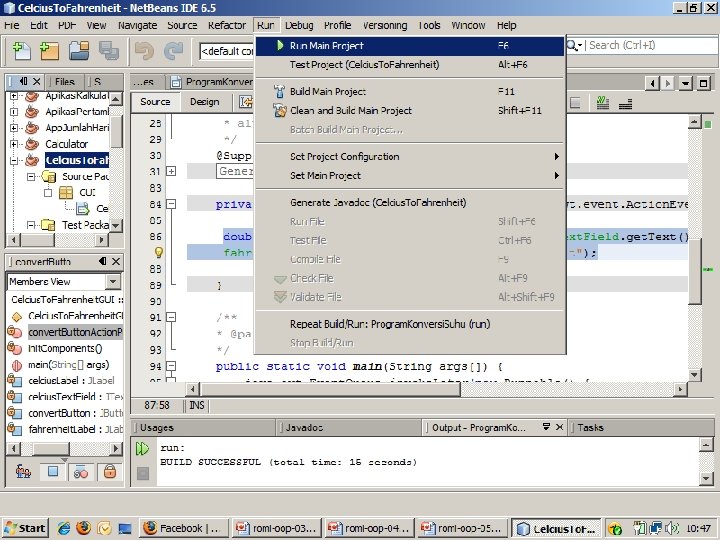The width and height of the screenshot is (720, 540).
Task: Click the Clean and Build Main Project icon
Action: pos(279,110)
